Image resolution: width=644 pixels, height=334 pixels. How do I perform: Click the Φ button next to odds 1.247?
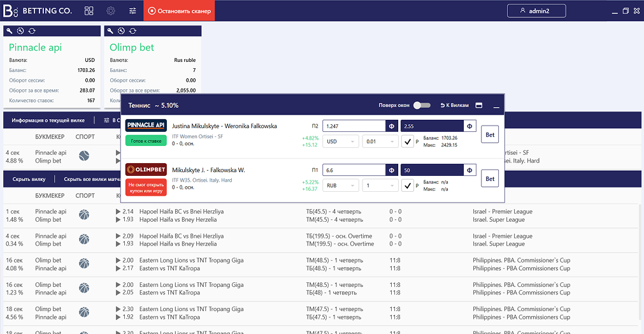pos(391,126)
